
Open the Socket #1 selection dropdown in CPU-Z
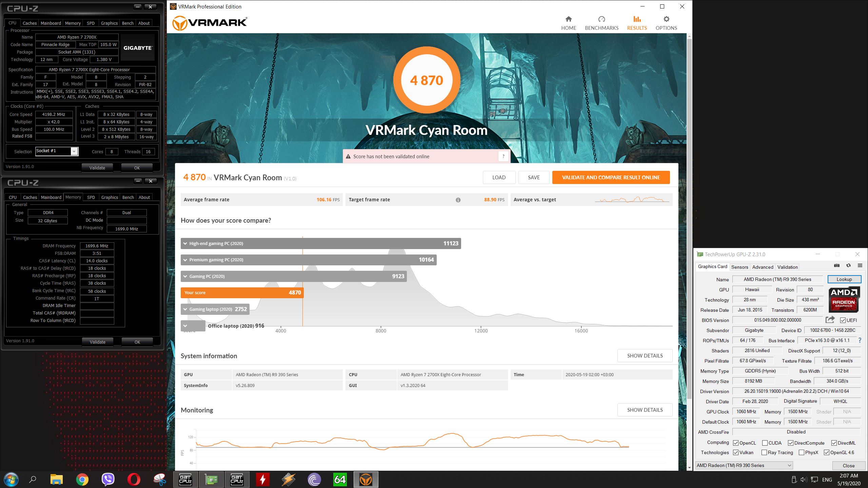pos(57,151)
